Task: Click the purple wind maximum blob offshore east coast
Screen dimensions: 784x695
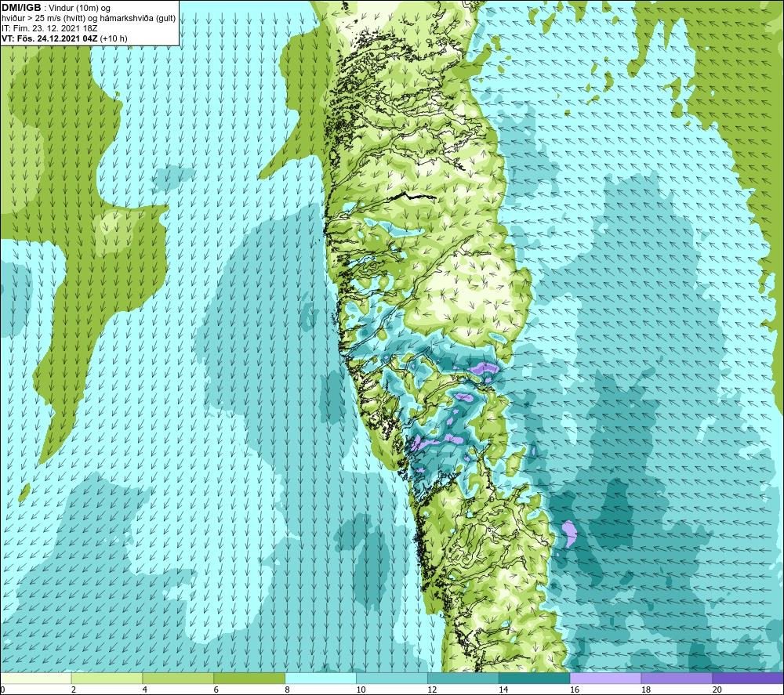Action: (569, 533)
